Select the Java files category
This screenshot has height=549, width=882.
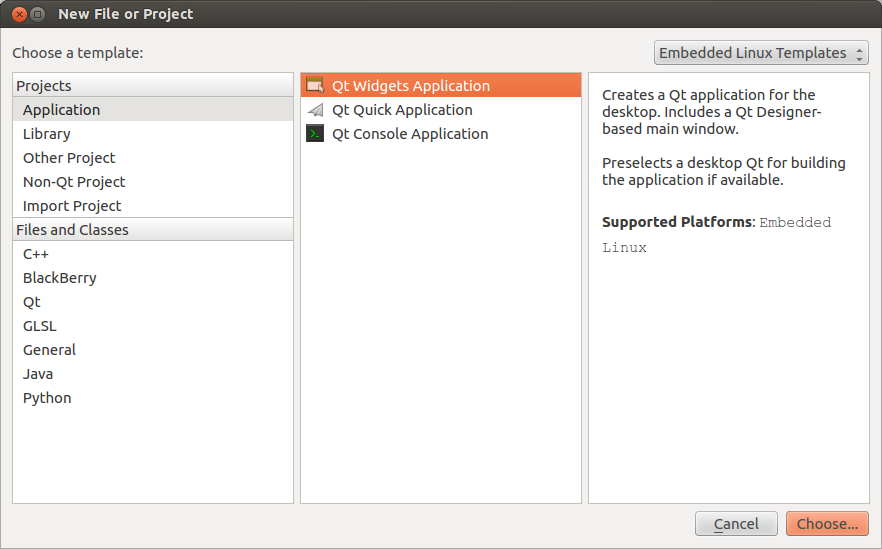(153, 374)
